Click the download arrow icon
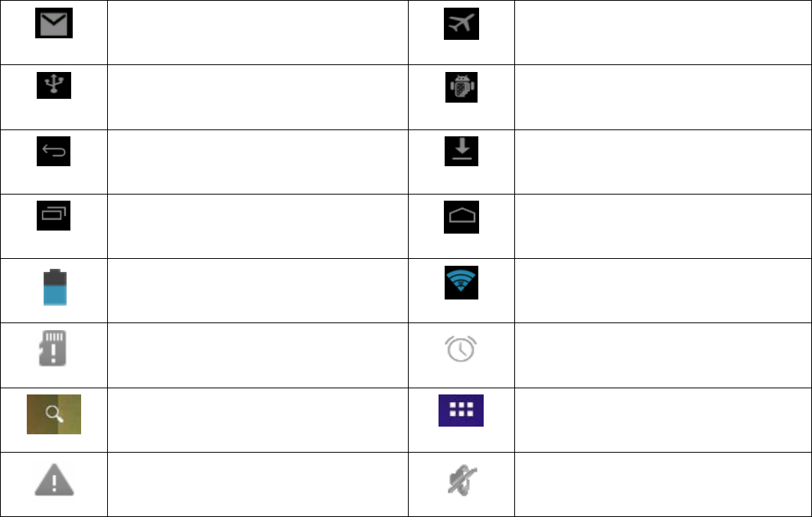The width and height of the screenshot is (812, 517). tap(461, 152)
